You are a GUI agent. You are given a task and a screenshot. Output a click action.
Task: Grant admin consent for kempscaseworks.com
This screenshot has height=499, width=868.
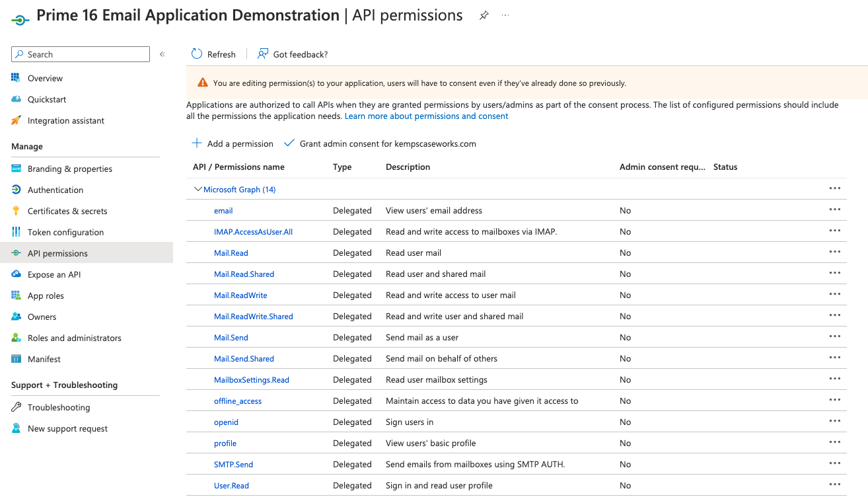(387, 143)
